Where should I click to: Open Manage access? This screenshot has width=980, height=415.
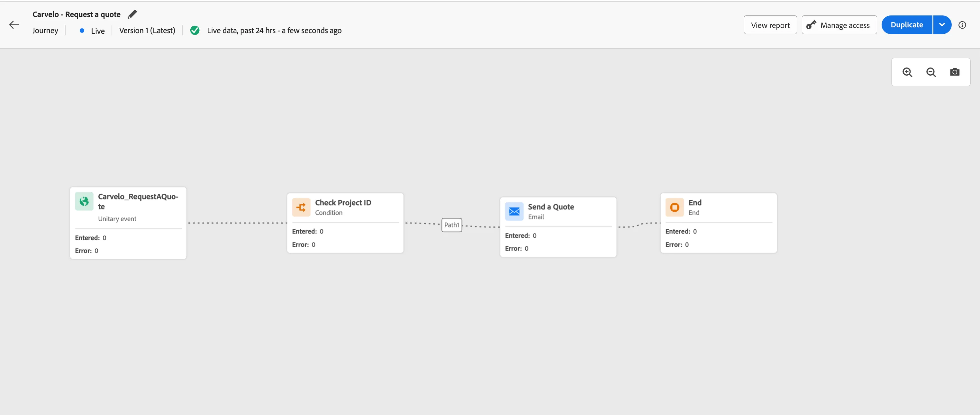(x=839, y=25)
